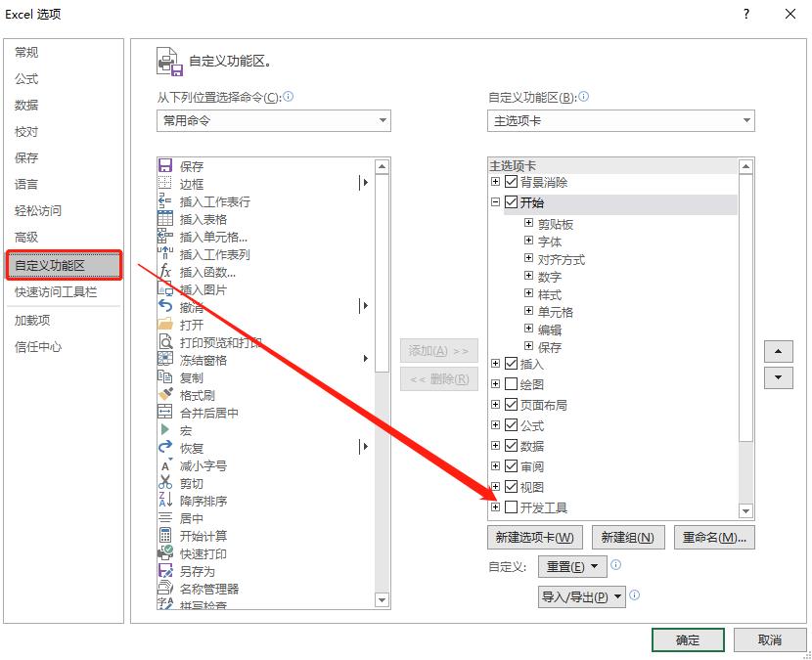The image size is (812, 660).
Task: Enable the 开发工具 checkbox
Action: (x=512, y=506)
